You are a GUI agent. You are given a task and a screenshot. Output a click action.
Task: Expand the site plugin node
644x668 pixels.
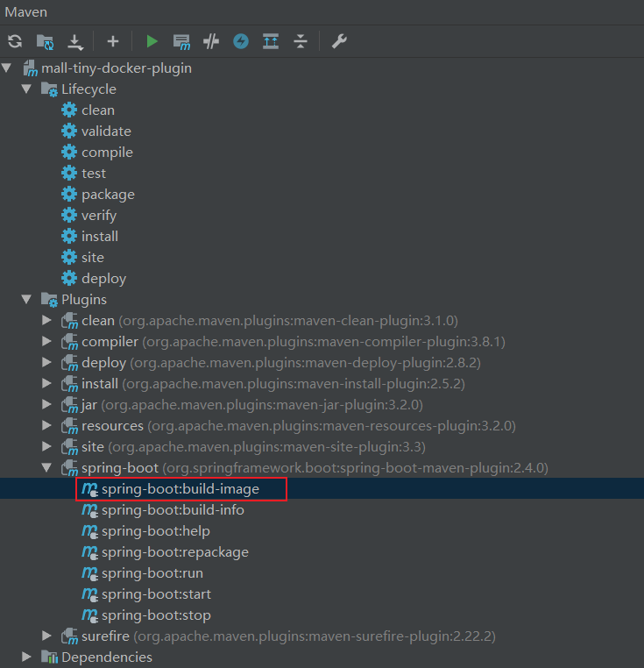tap(46, 446)
